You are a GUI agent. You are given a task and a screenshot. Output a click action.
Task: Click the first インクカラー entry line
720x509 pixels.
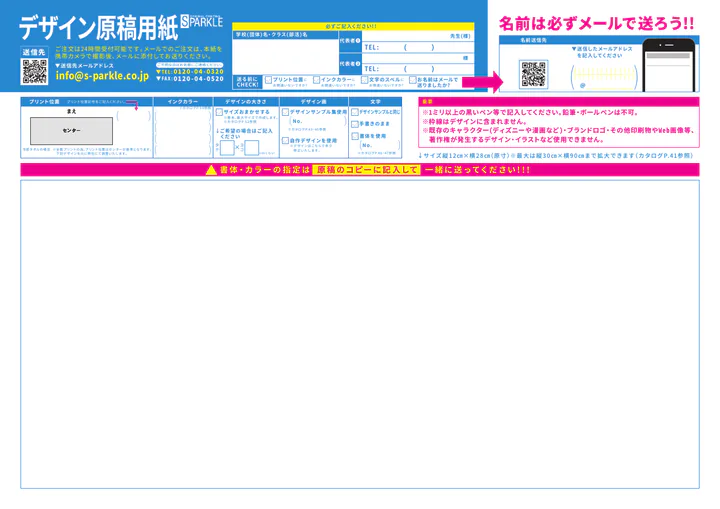[x=183, y=116]
